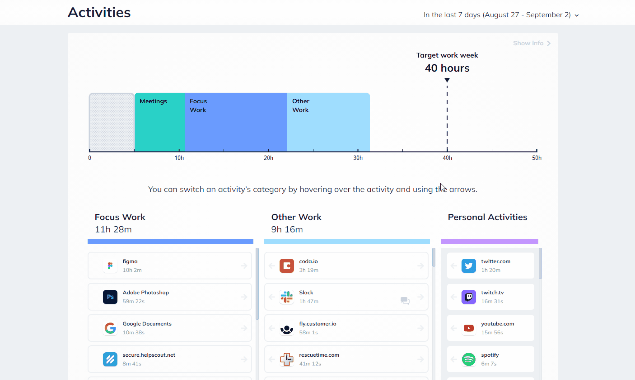Click the Meetings bar segment

pyautogui.click(x=160, y=122)
